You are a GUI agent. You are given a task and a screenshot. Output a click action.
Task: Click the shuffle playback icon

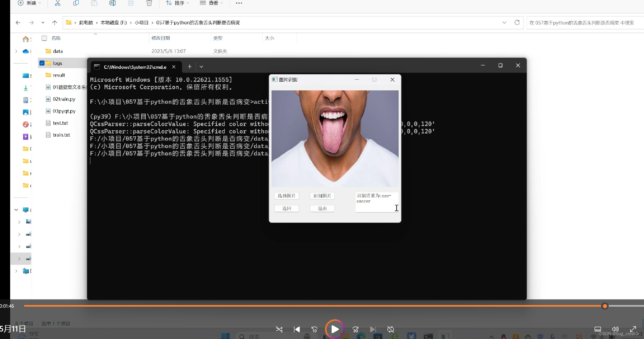[279, 329]
